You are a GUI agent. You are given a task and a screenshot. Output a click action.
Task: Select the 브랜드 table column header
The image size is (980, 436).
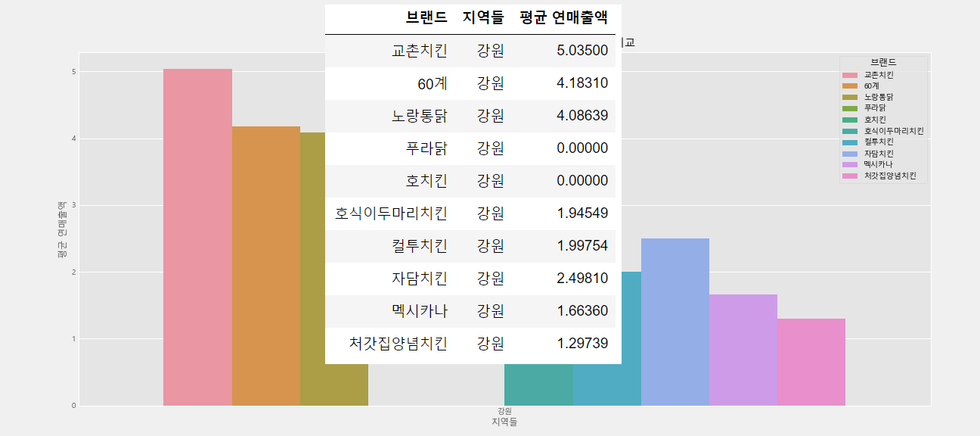[426, 18]
